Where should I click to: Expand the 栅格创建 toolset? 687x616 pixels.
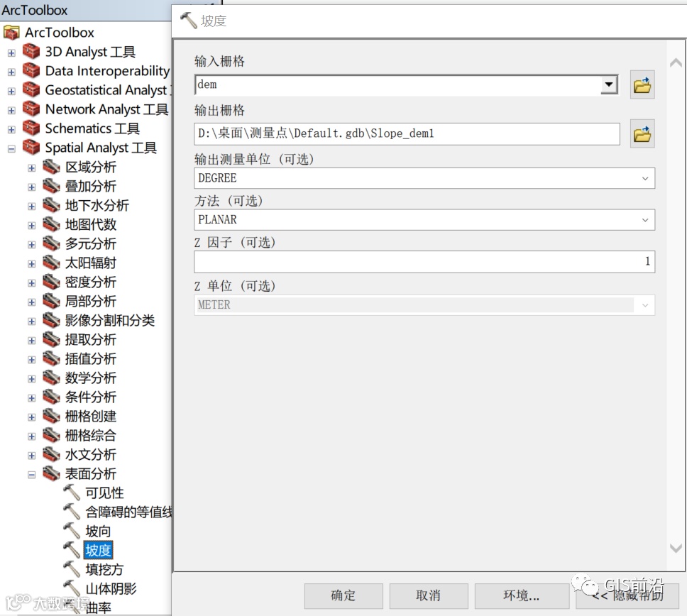coord(31,417)
